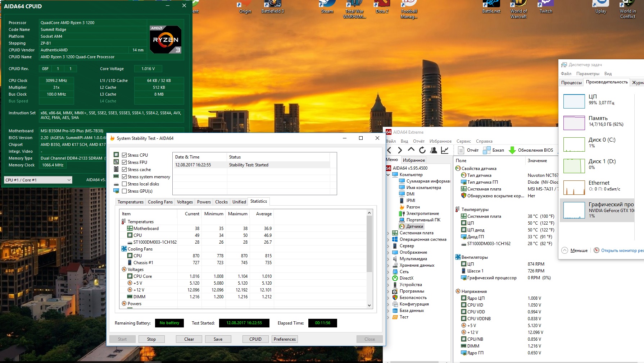
Task: Open the Unified tab
Action: tap(239, 202)
